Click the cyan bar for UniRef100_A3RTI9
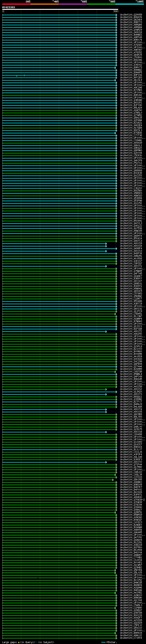 click(x=59, y=304)
